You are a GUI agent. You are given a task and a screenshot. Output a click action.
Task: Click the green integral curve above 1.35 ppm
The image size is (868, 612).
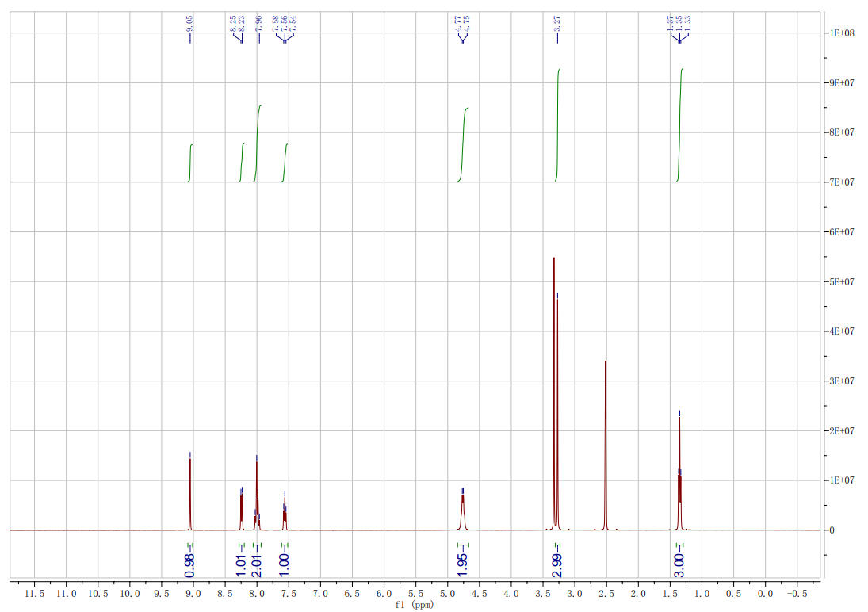(680, 124)
